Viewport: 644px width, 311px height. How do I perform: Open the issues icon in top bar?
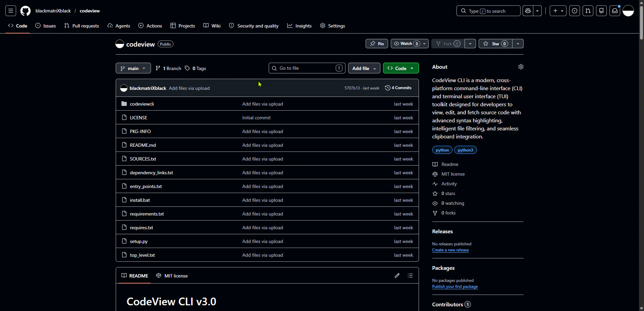pos(575,11)
